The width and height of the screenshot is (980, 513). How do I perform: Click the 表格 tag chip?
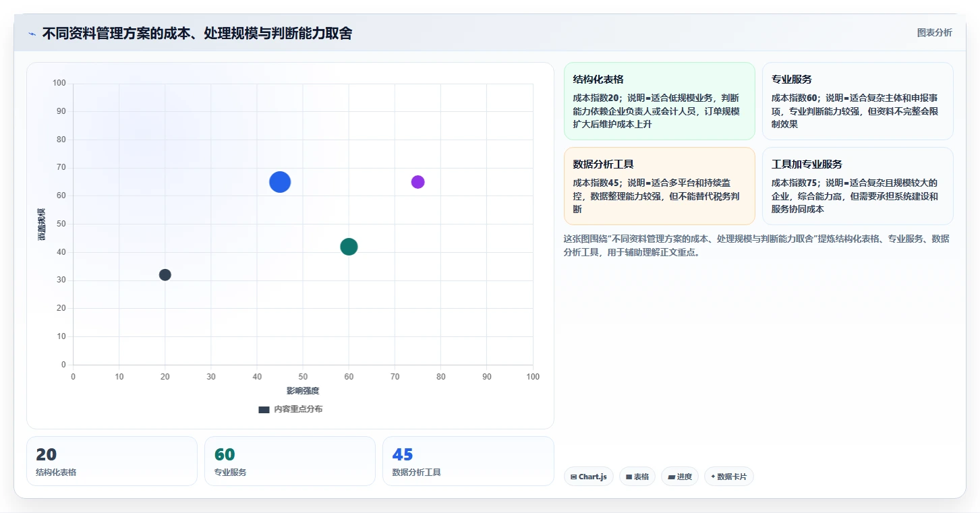[637, 477]
